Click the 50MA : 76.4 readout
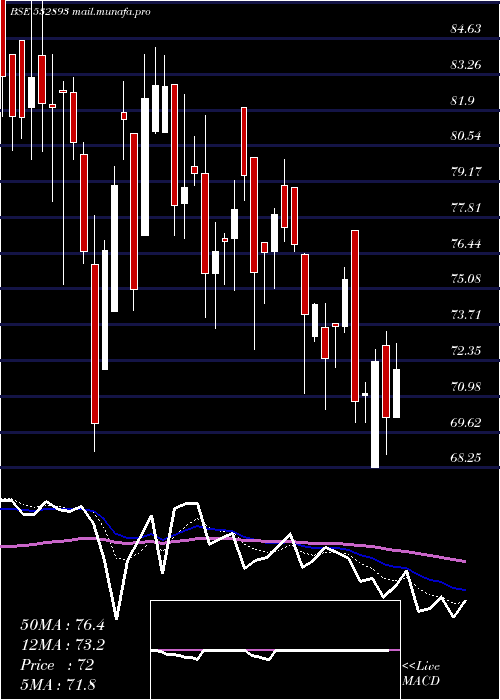Screen dimensions: 500x700 coord(62,625)
